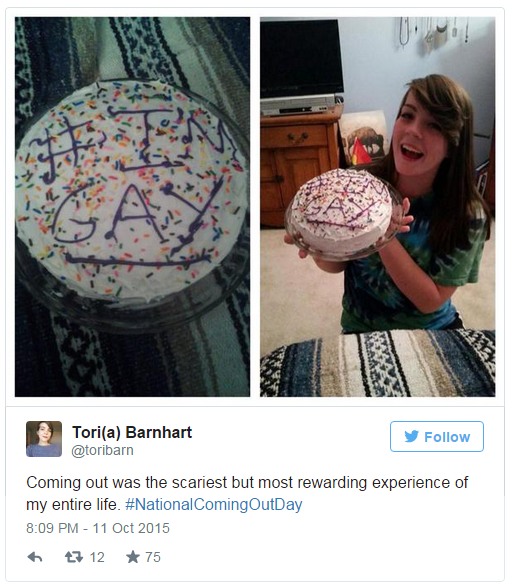The width and height of the screenshot is (512, 588).
Task: Click the reply arrow icon
Action: click(x=35, y=557)
